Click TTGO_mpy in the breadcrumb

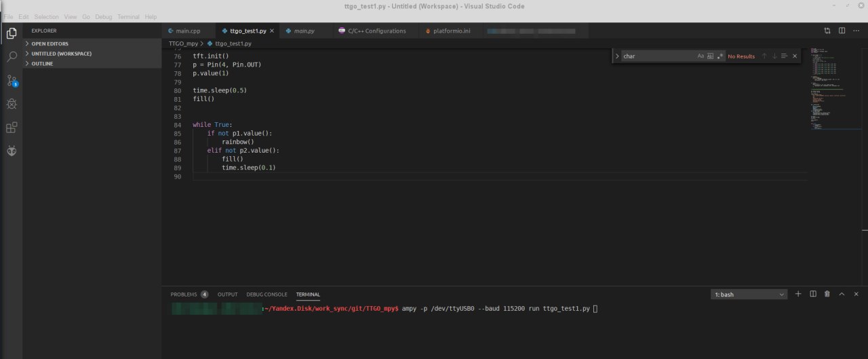(x=183, y=43)
